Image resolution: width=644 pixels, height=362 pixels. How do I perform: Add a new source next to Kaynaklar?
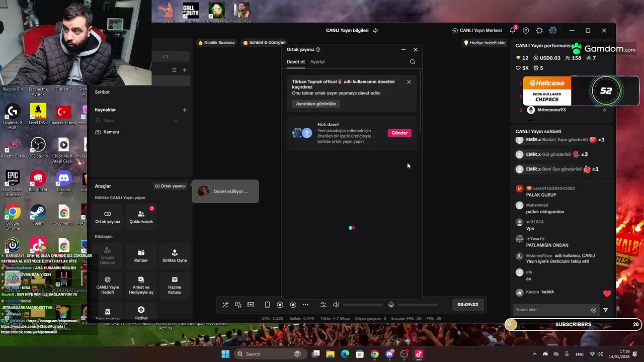tap(185, 110)
